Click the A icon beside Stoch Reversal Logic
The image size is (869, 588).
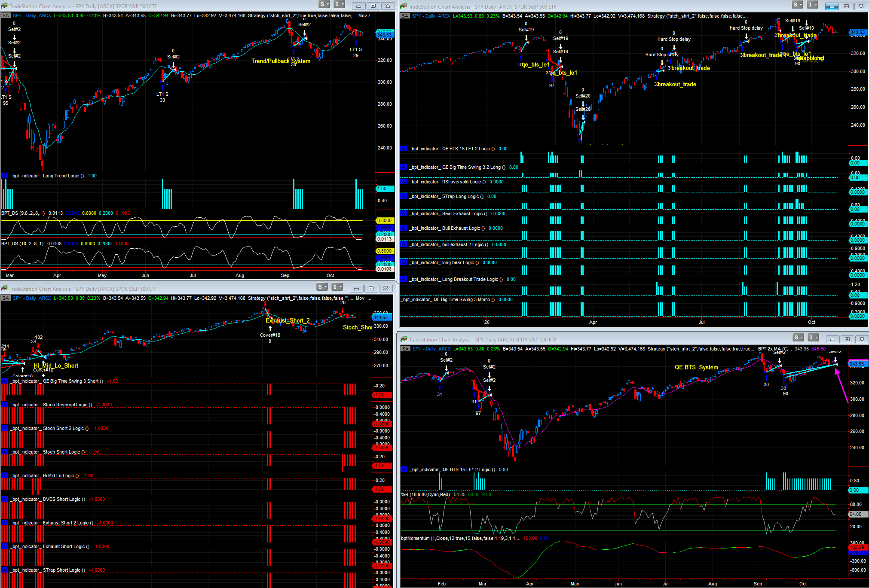tap(4, 405)
